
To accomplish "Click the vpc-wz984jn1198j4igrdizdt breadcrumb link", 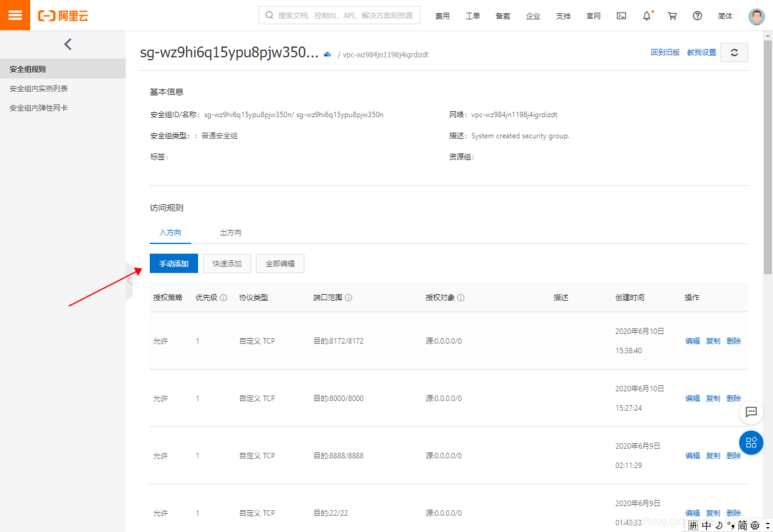I will (x=386, y=54).
